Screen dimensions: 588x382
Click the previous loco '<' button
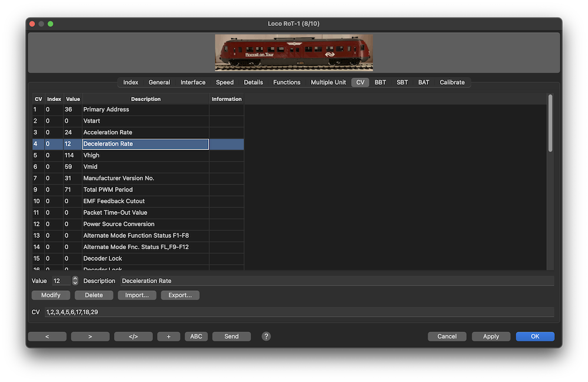[x=47, y=336]
